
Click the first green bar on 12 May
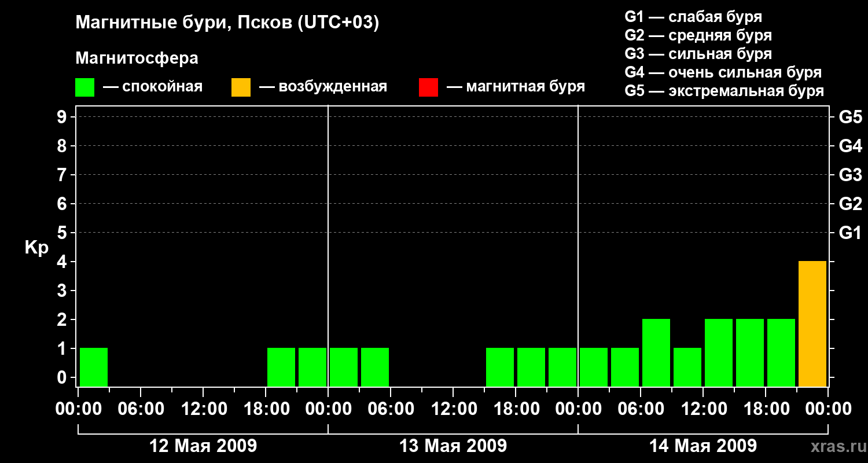pyautogui.click(x=94, y=367)
